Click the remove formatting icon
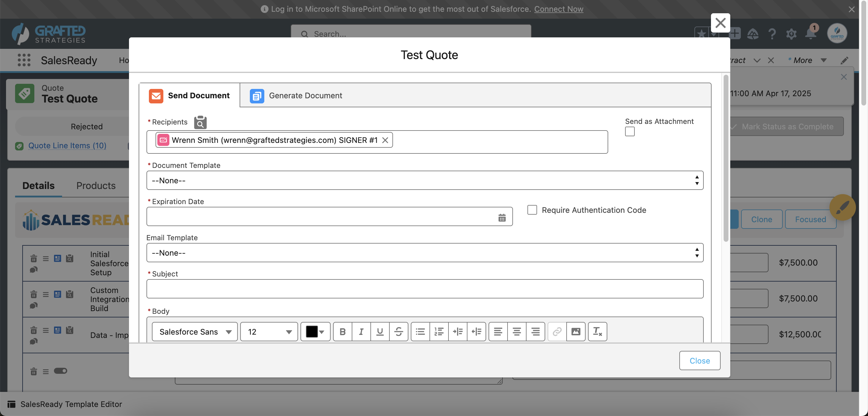 597,332
